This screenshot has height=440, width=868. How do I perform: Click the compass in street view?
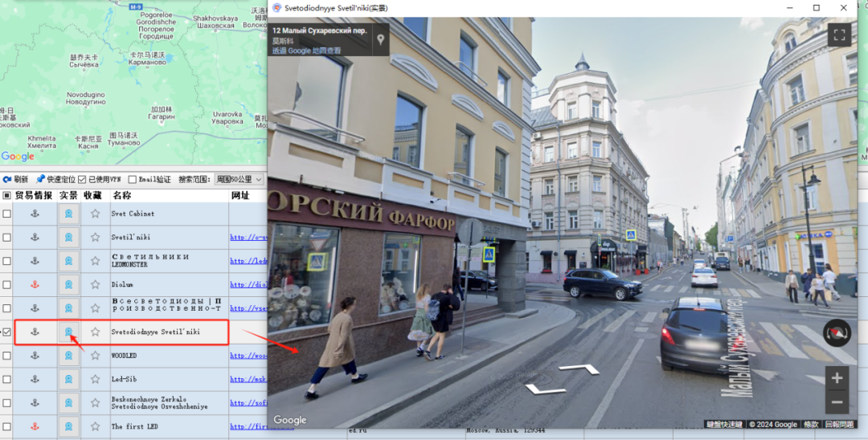click(837, 332)
